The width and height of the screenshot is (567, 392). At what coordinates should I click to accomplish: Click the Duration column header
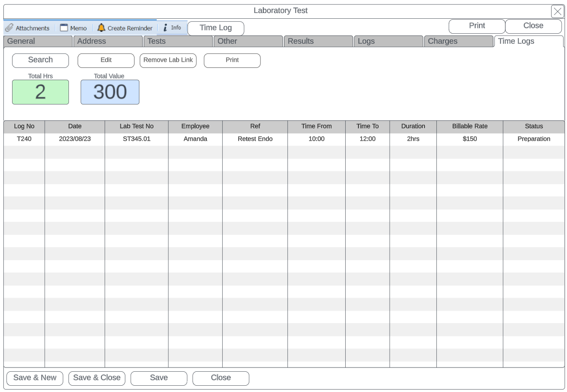(413, 127)
